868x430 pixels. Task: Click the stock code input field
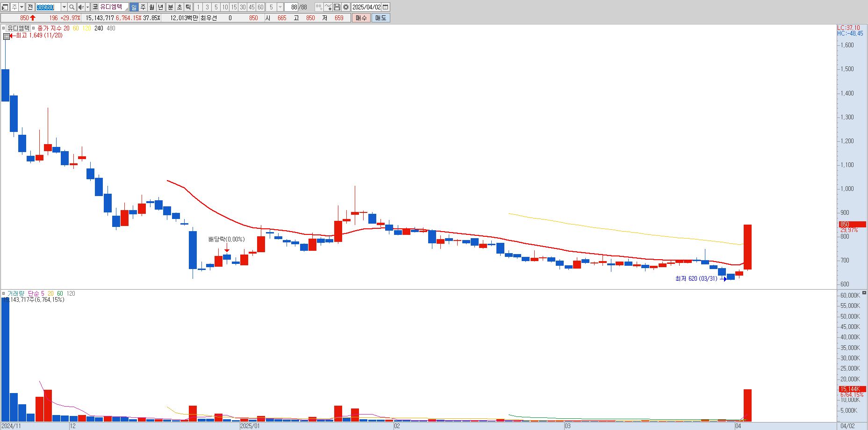click(x=48, y=7)
